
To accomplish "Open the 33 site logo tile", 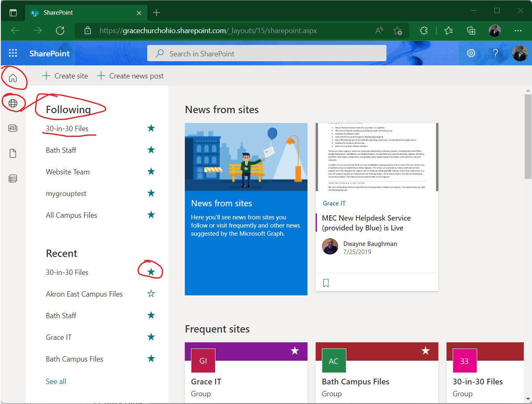I will click(465, 361).
